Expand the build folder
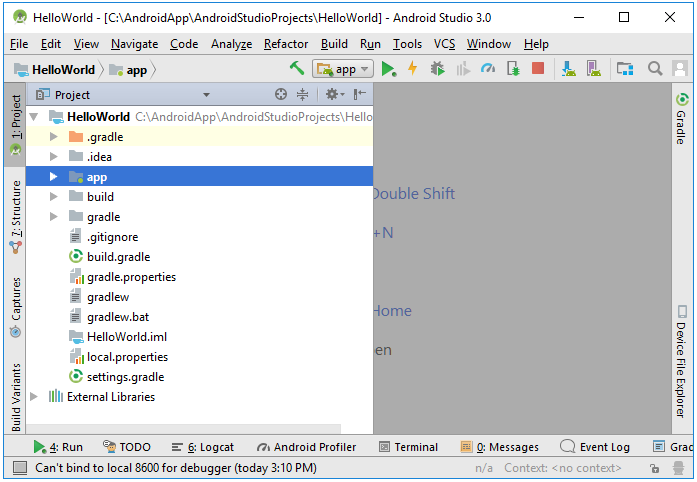 coord(53,197)
